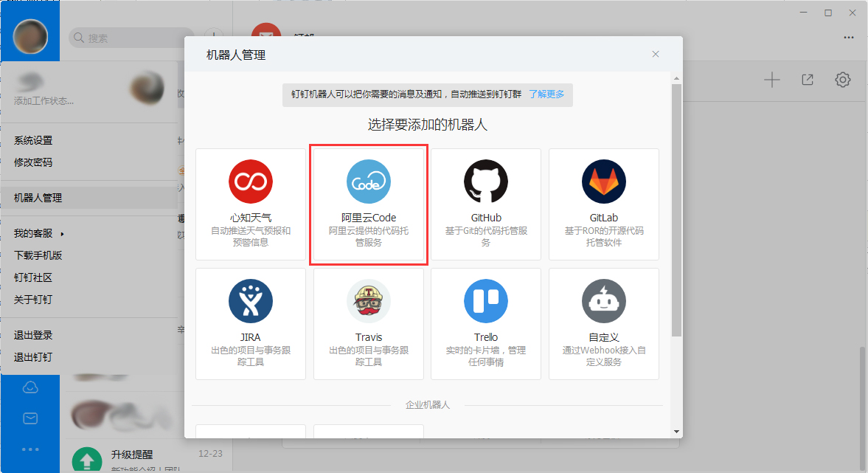Open the envelope icon in the left sidebar
Viewport: 868px width, 473px height.
point(30,418)
